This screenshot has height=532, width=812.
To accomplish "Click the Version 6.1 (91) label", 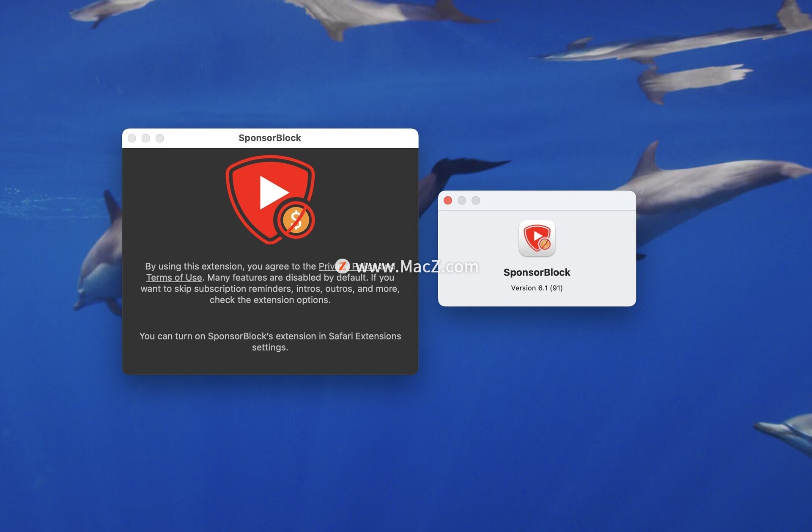I will pyautogui.click(x=536, y=288).
